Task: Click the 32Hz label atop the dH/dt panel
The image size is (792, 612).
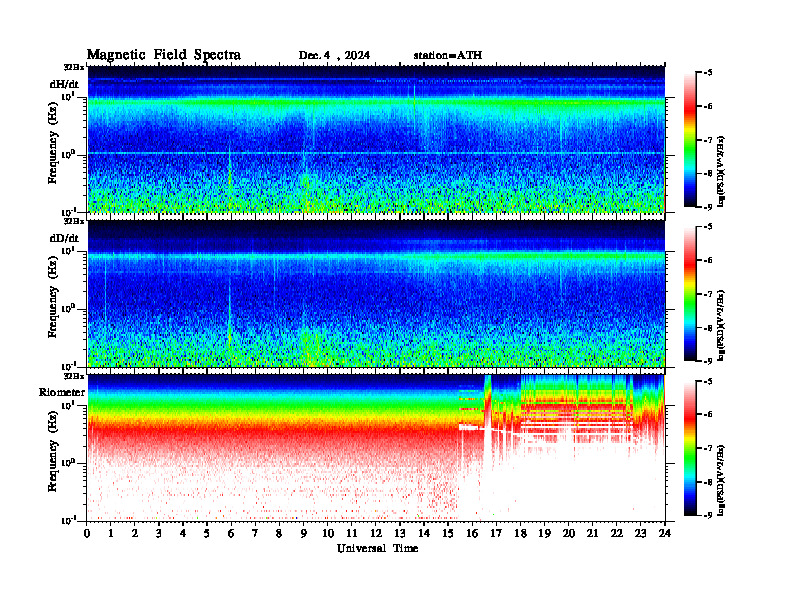Action: (x=74, y=67)
